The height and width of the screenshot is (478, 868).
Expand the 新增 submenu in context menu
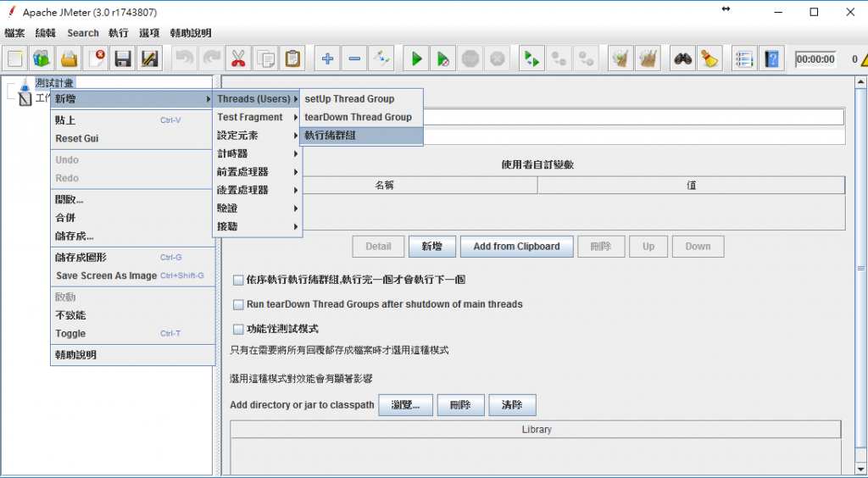point(131,99)
